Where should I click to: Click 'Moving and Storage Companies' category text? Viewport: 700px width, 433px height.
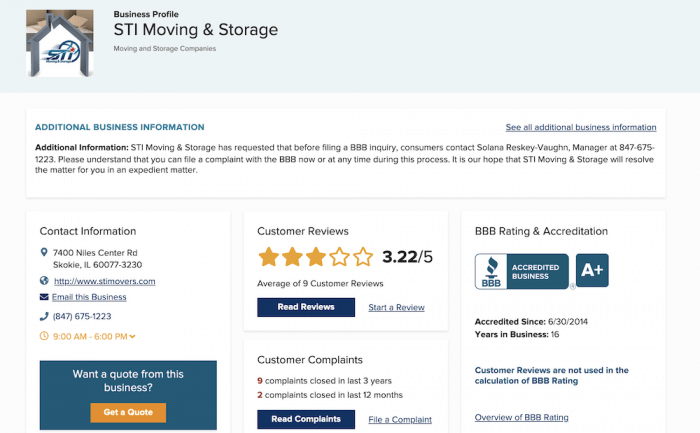point(164,49)
